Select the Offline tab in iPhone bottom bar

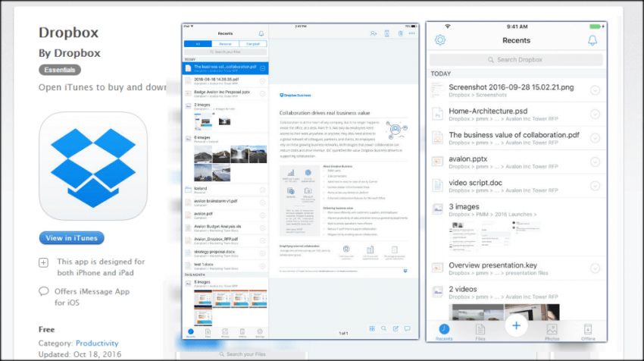[x=588, y=332]
